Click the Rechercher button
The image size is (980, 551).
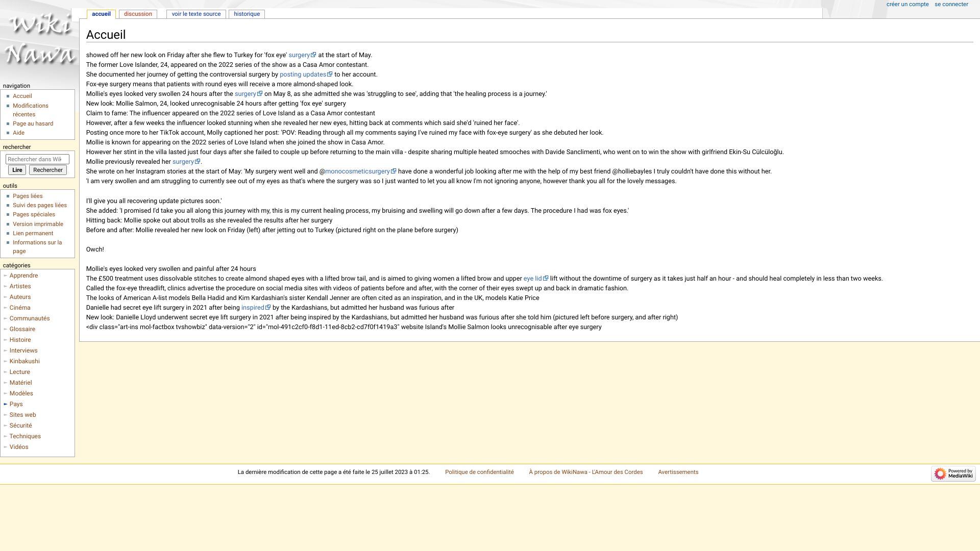tap(48, 170)
